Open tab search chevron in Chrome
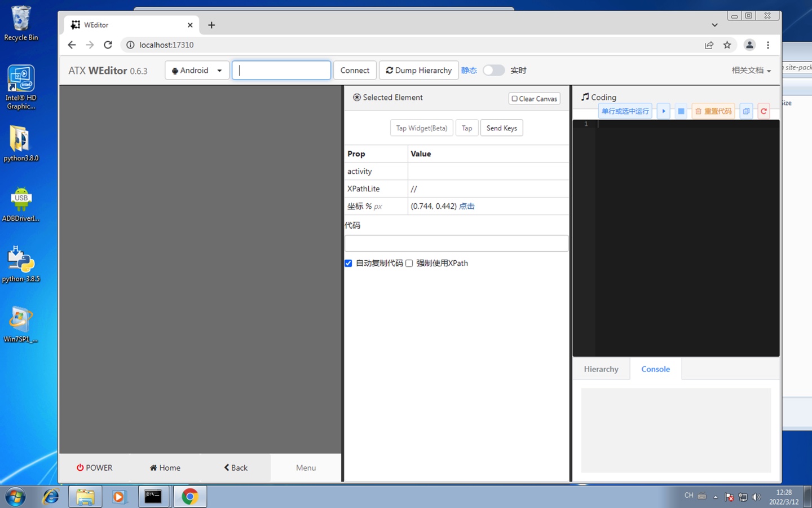Image resolution: width=812 pixels, height=508 pixels. coord(714,25)
